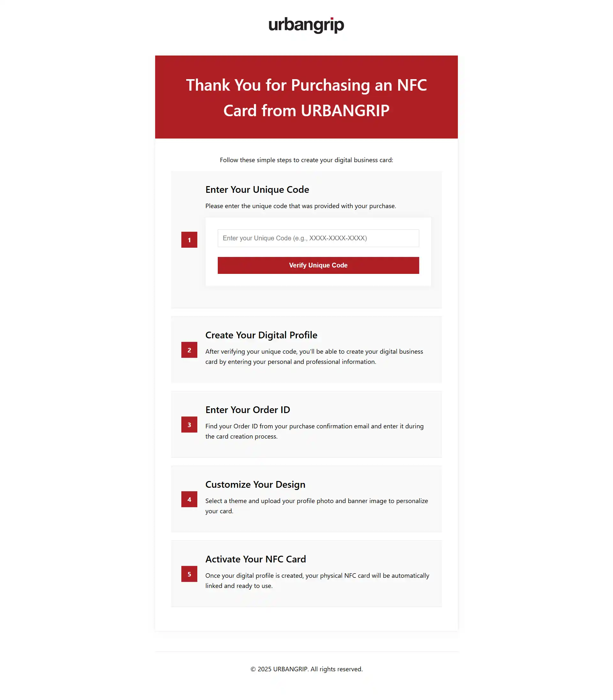Click the Order ID confirmation email description
Image resolution: width=613 pixels, height=700 pixels.
coord(314,431)
